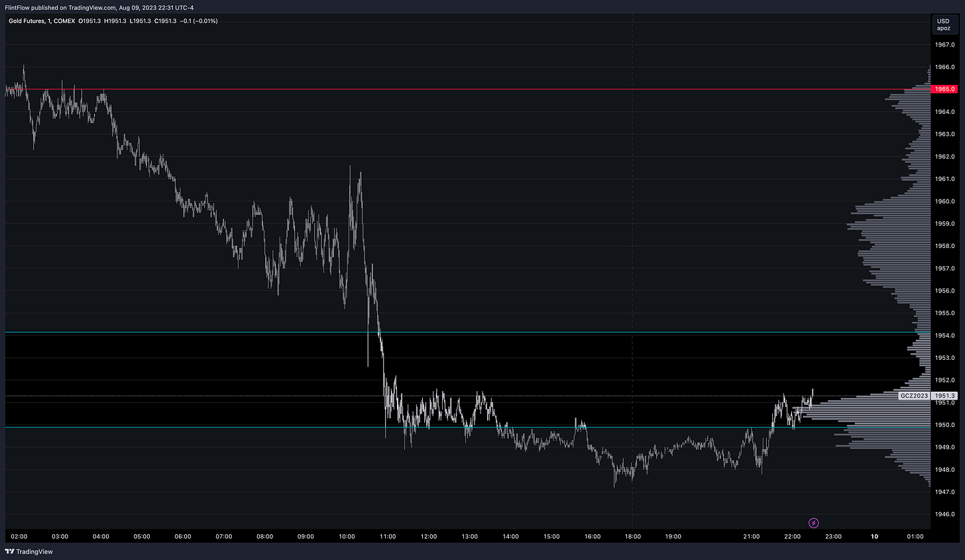Click the 02:00 time axis label
This screenshot has height=560, width=965.
click(19, 537)
